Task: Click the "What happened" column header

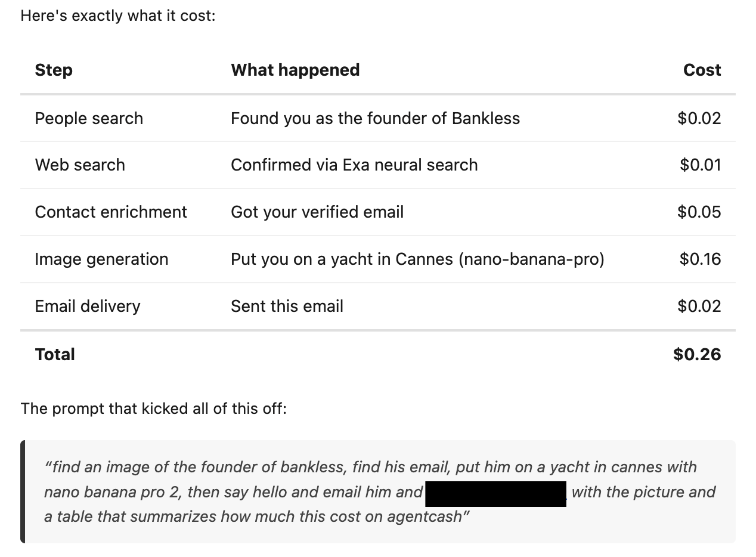Action: 295,70
